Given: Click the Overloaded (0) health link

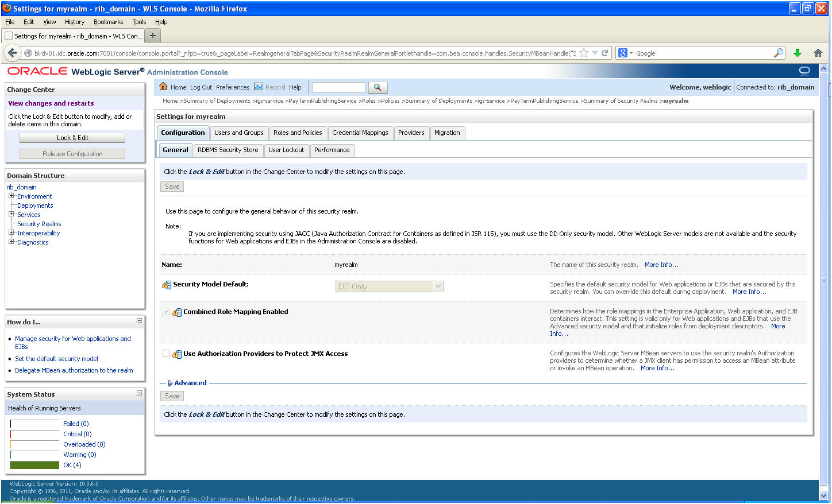Looking at the screenshot, I should pyautogui.click(x=84, y=444).
